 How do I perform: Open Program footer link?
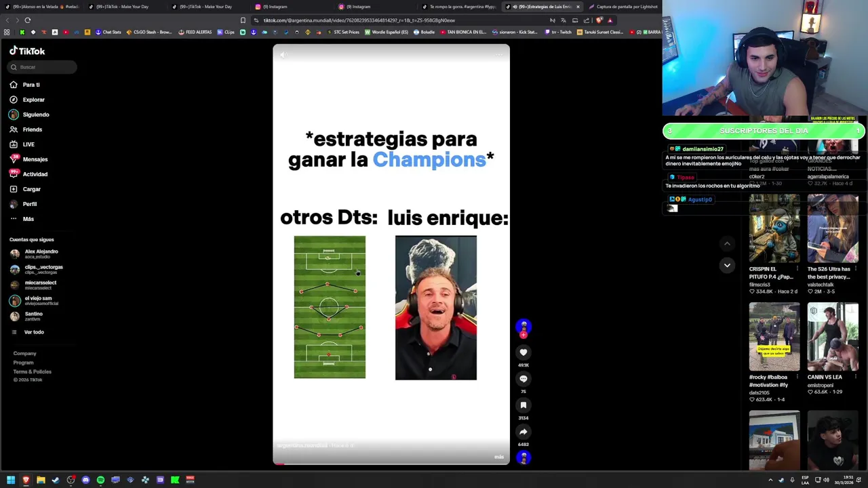coord(23,363)
